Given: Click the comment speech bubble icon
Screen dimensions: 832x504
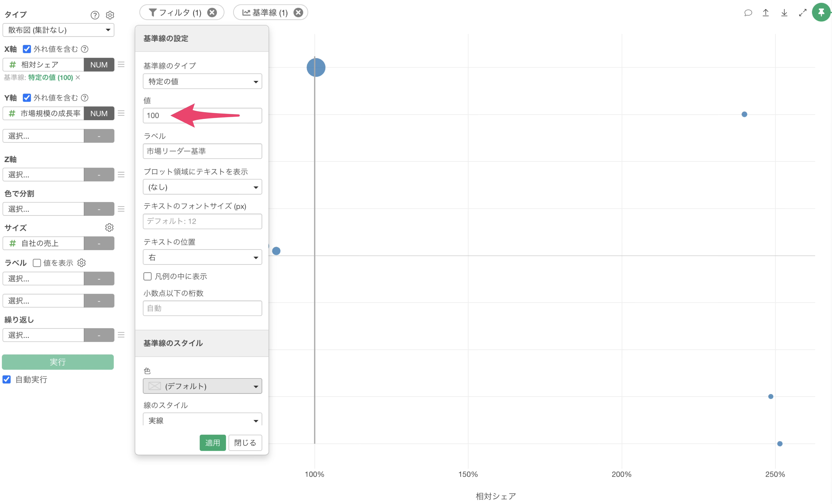Looking at the screenshot, I should [x=748, y=13].
